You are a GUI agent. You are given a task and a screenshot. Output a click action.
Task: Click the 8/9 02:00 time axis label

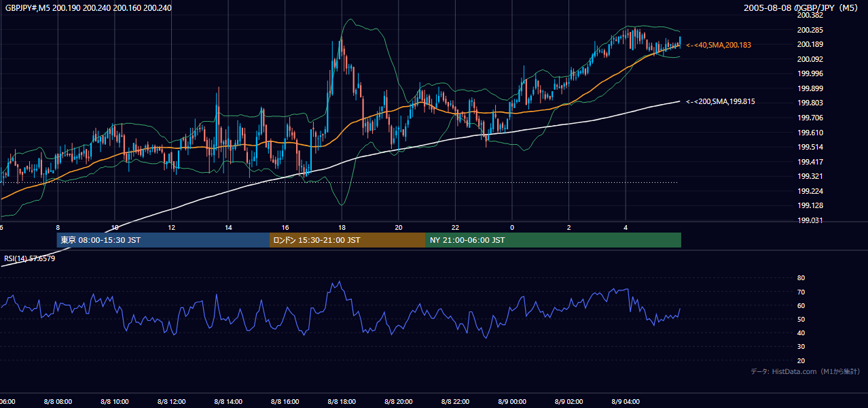(x=569, y=402)
